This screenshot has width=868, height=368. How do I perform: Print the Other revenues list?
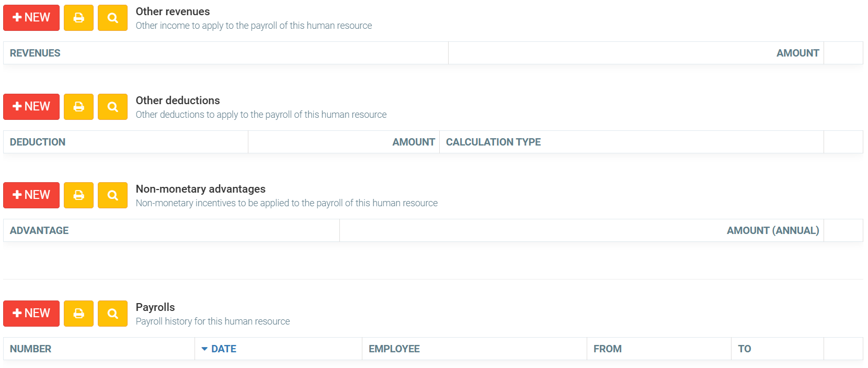click(78, 18)
